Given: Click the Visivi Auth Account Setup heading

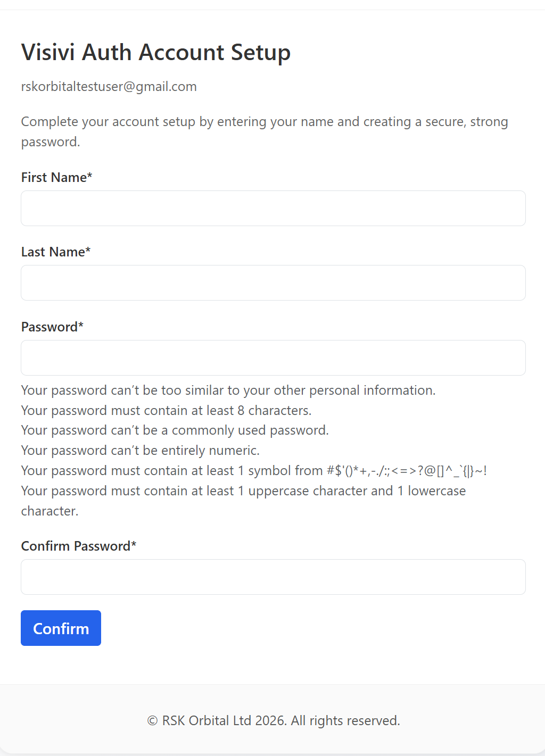Looking at the screenshot, I should tap(156, 52).
